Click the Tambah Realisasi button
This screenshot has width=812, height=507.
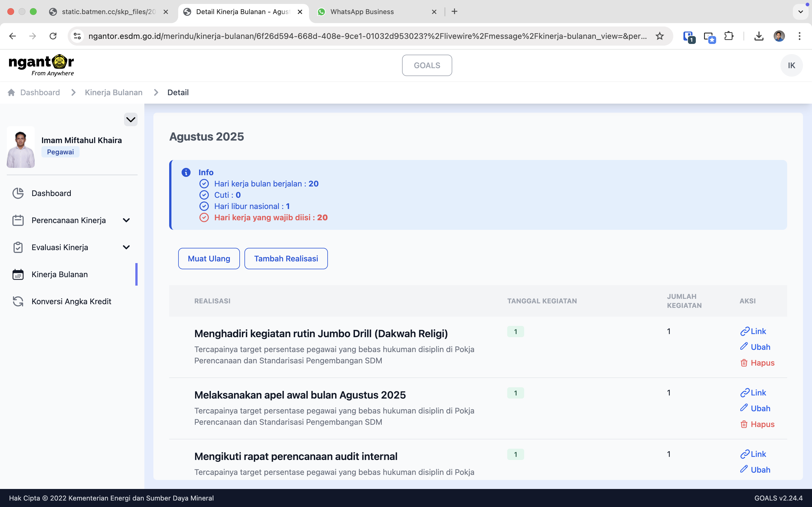tap(286, 259)
